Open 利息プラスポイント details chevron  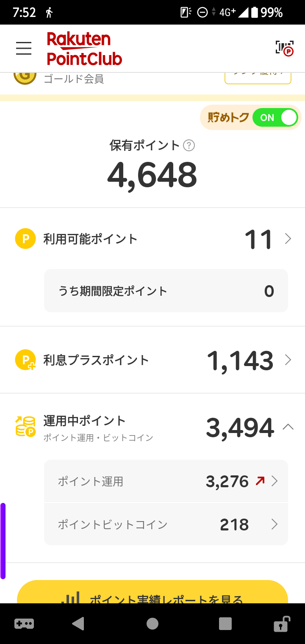(x=288, y=360)
